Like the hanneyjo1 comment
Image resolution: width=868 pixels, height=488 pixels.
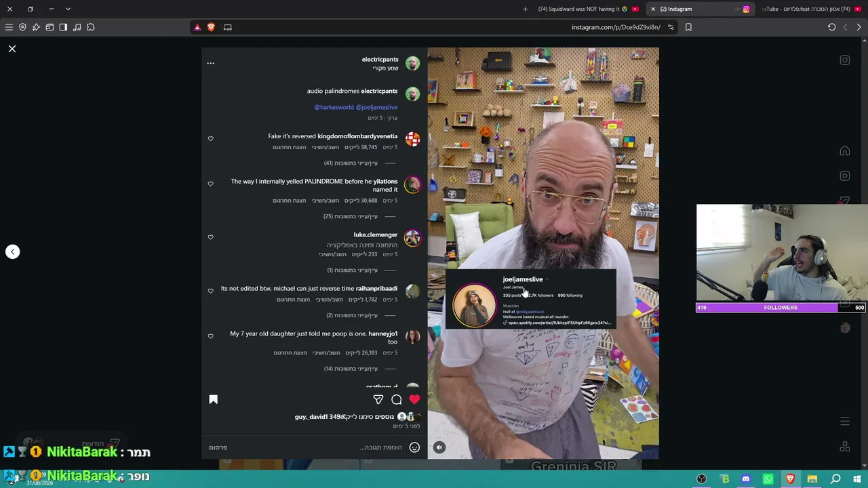coord(210,336)
